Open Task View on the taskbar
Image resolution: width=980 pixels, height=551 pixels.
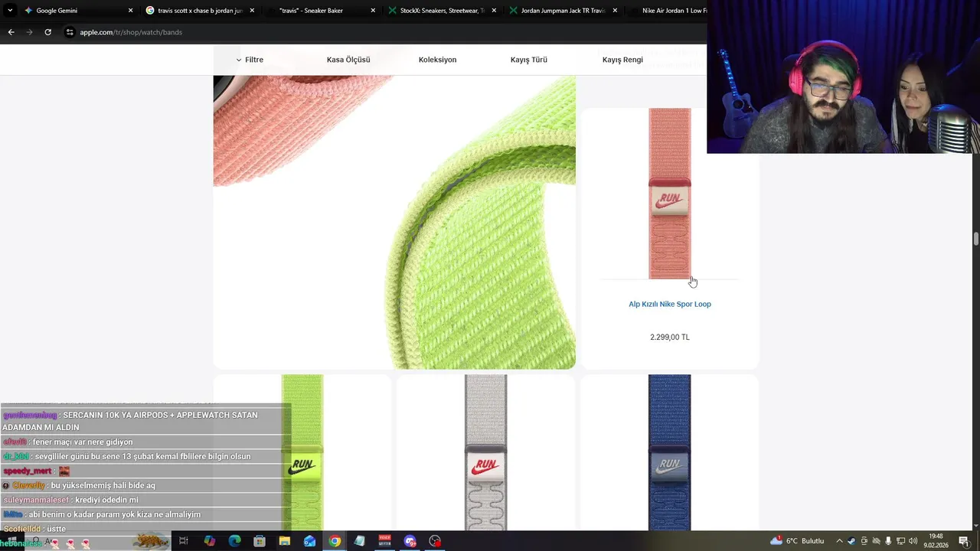(x=184, y=541)
